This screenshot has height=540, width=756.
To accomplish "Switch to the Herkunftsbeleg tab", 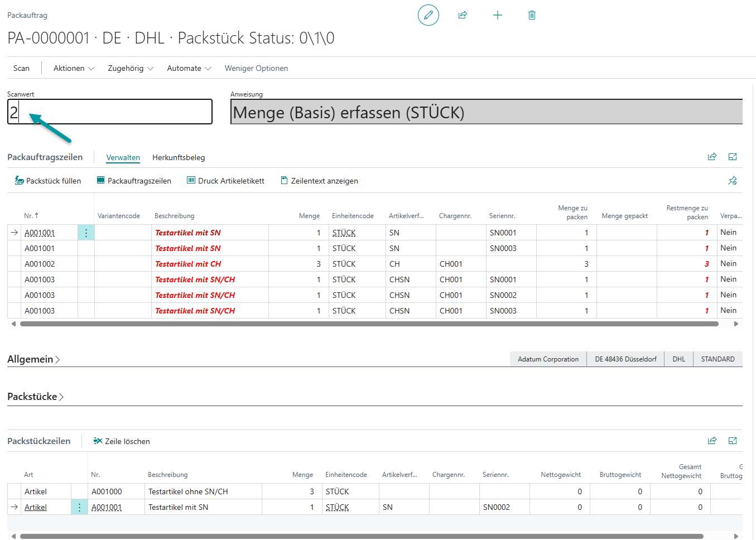I will 179,157.
